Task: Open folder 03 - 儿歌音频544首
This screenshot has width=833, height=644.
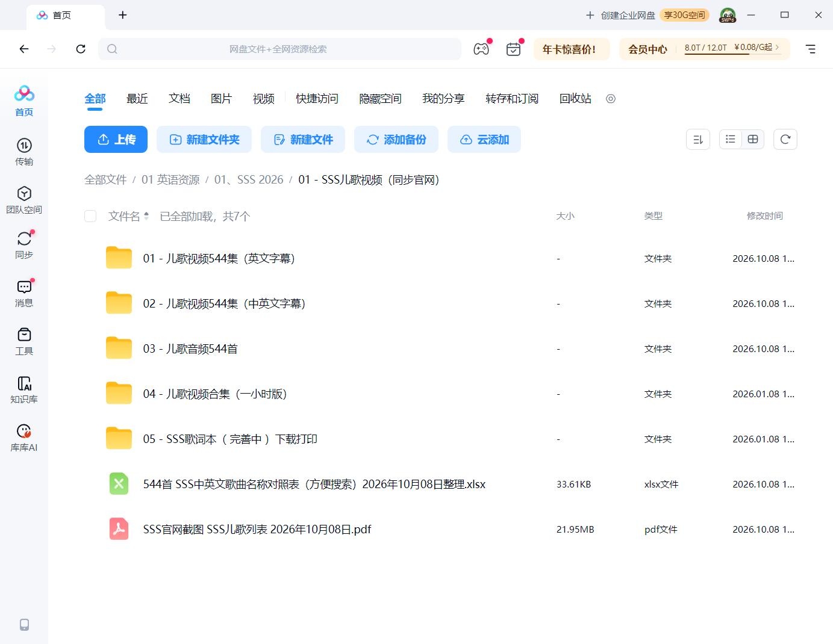Action: (190, 349)
